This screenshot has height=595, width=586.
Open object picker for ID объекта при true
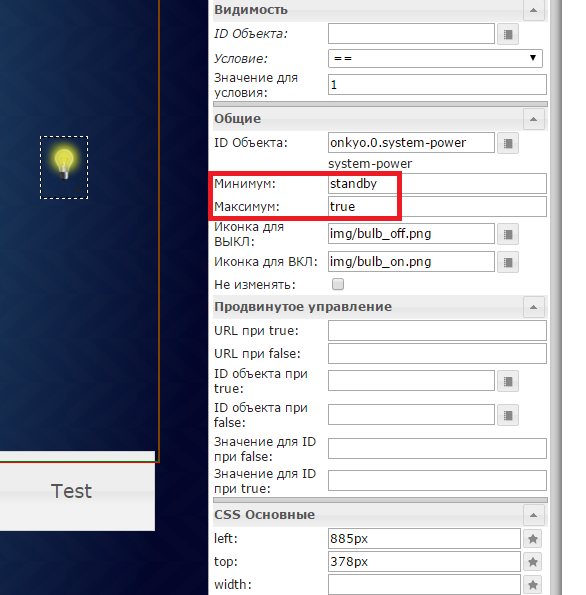tap(507, 381)
